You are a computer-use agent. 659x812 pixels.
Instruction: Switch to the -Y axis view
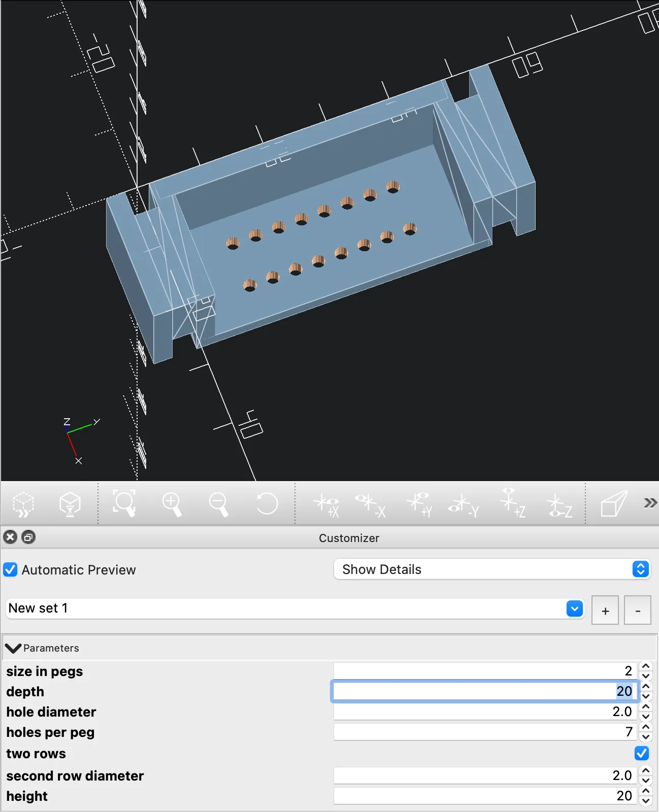463,505
